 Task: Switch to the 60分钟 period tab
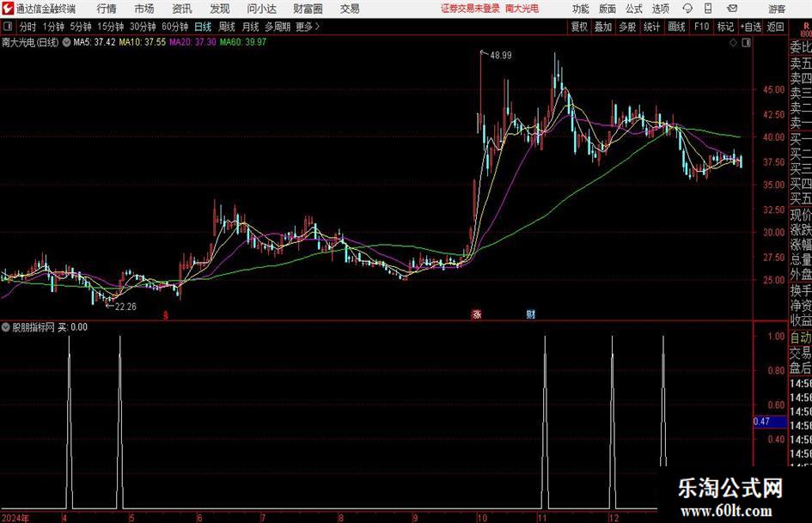pos(175,27)
